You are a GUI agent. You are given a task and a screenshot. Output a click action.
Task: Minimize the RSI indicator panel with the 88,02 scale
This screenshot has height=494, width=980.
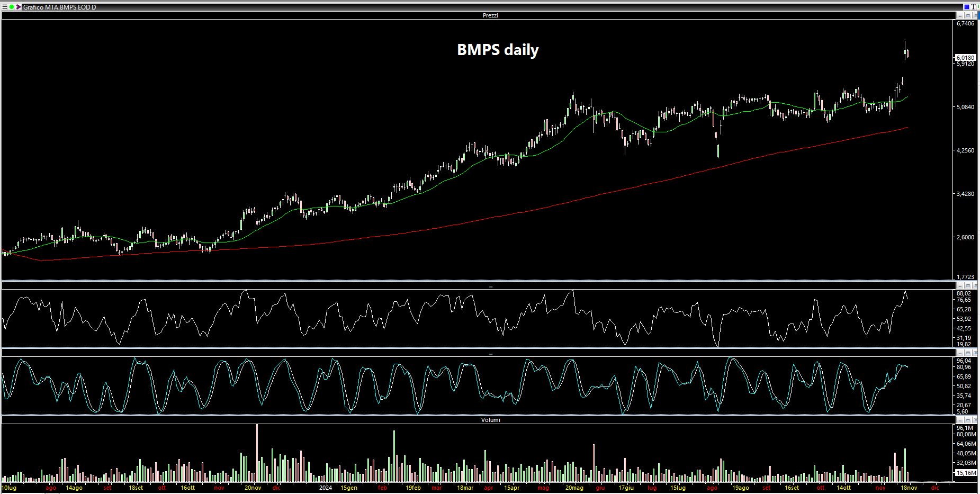pyautogui.click(x=960, y=286)
